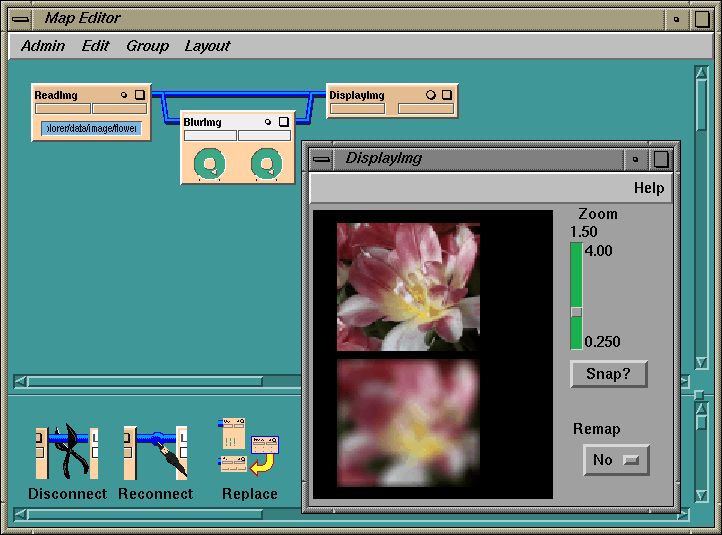The image size is (722, 535).
Task: Open the Admin menu
Action: tap(43, 46)
